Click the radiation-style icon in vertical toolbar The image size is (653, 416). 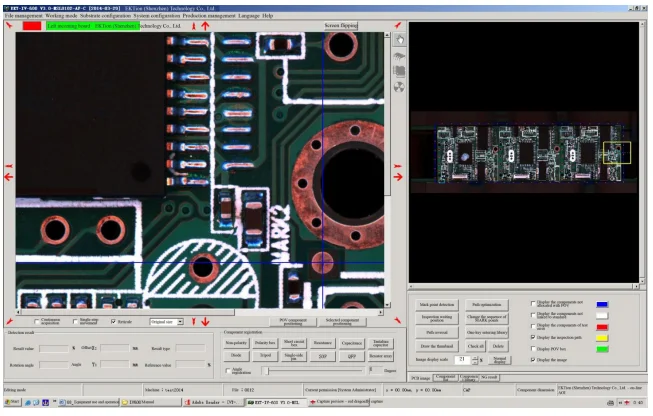tap(400, 86)
